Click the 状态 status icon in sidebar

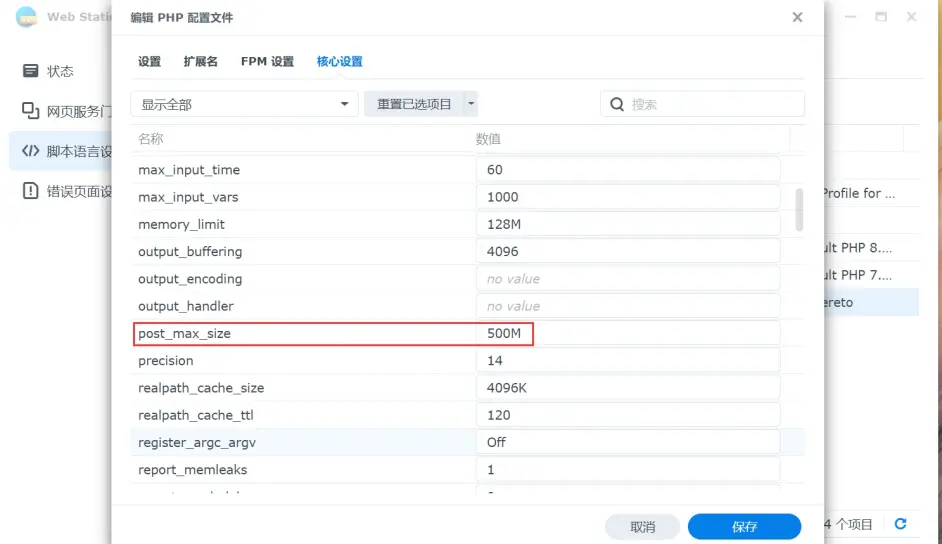click(31, 71)
